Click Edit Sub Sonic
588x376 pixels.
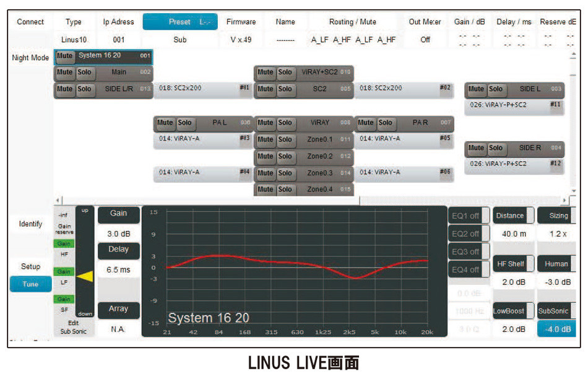pos(73,327)
